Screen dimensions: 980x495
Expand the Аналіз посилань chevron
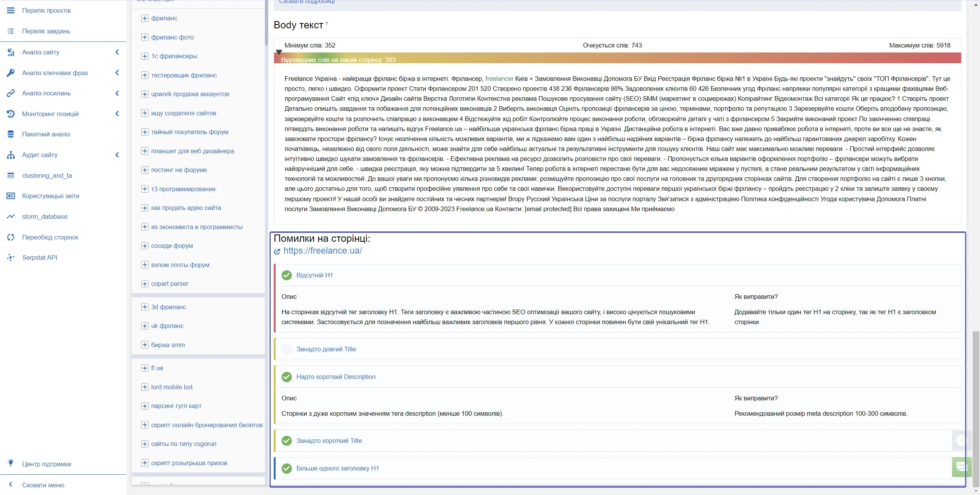117,93
